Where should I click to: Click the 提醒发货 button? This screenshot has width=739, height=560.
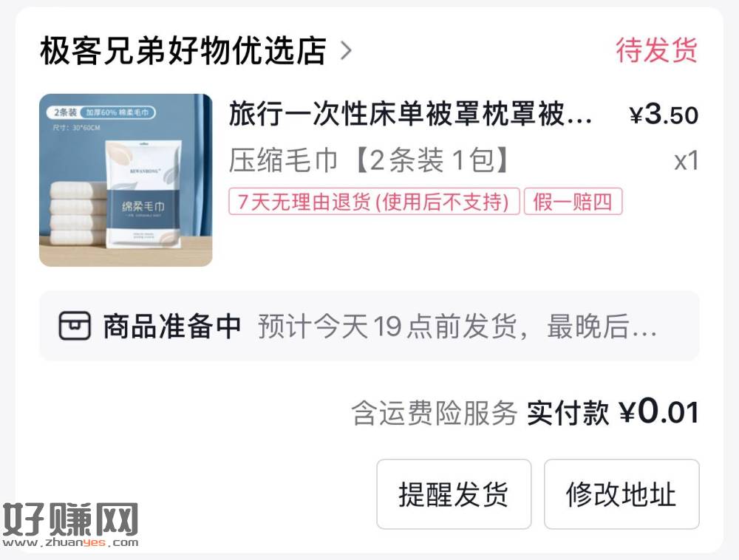coord(454,494)
